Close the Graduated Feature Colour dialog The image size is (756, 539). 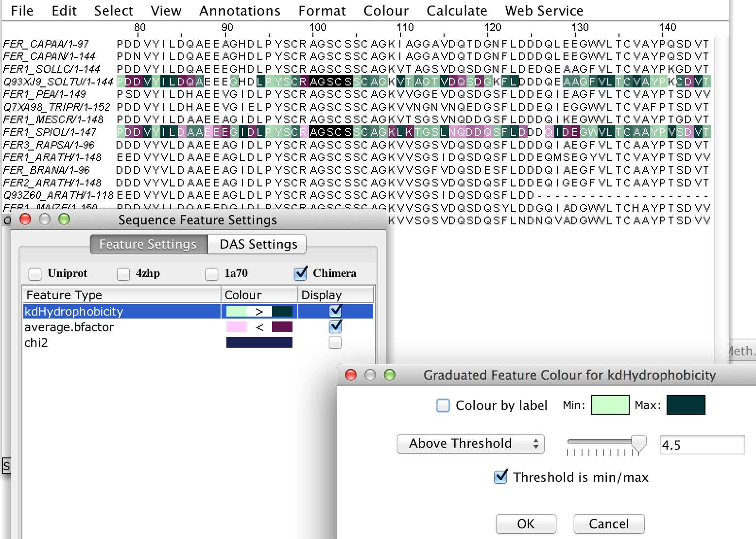(350, 375)
